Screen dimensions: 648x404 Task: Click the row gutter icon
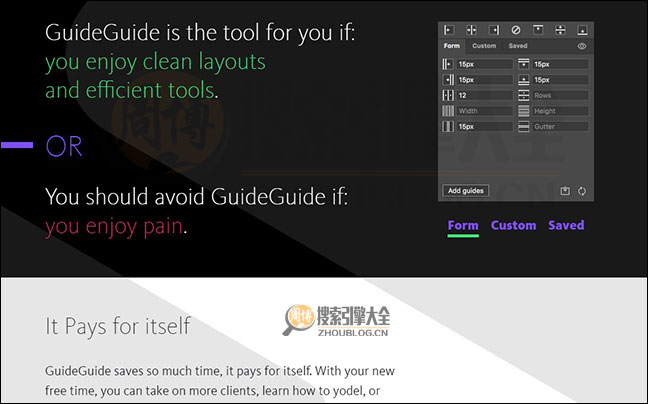click(x=524, y=126)
